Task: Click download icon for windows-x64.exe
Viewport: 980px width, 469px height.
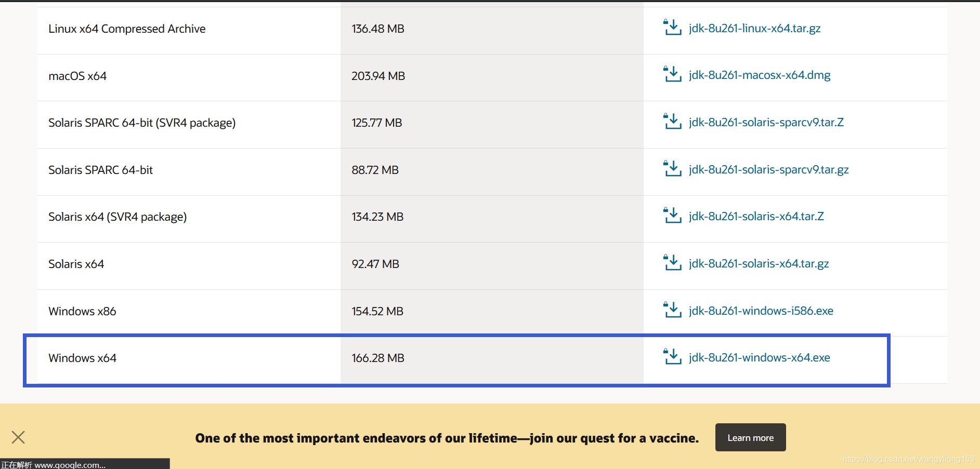Action: point(672,357)
